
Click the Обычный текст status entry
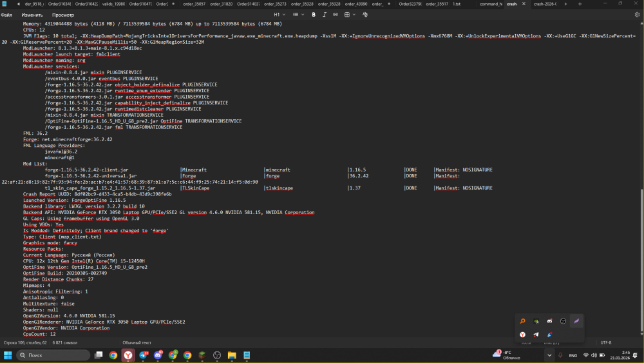[x=137, y=342]
